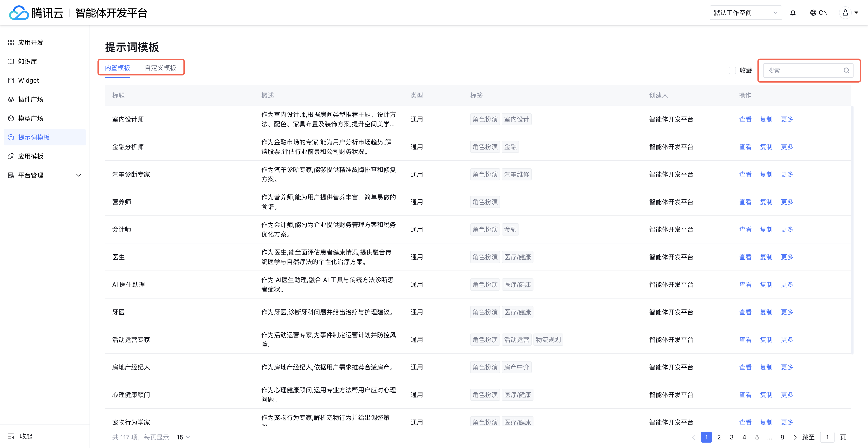Screen dimensions: 868x448
Task: Click 复制 for 室内设计师 template
Action: (x=766, y=119)
